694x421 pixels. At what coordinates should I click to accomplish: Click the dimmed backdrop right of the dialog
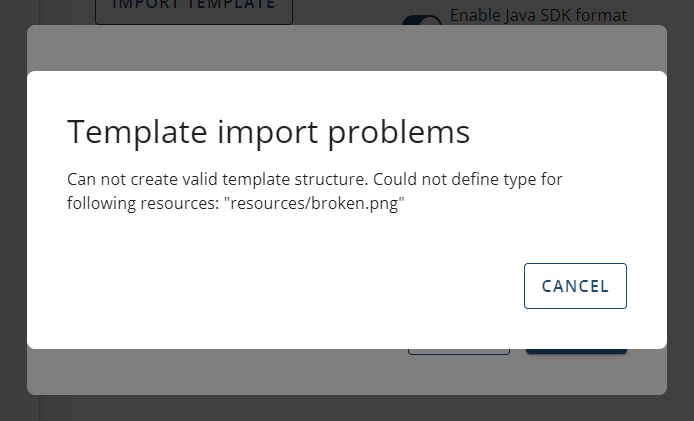click(x=681, y=210)
